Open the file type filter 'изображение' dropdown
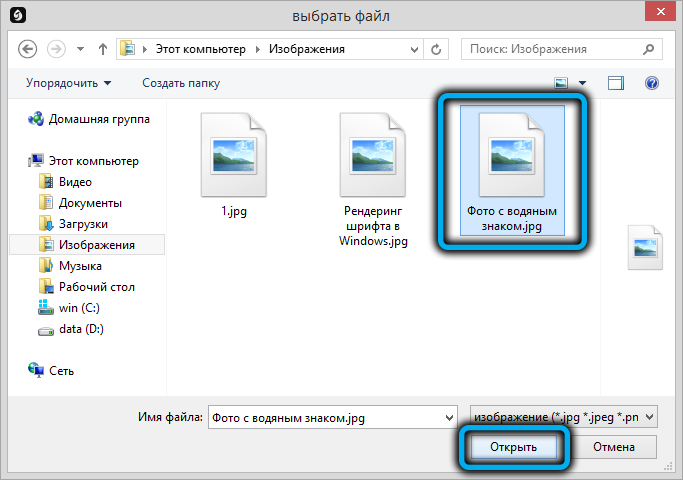This screenshot has height=480, width=683. pos(564,417)
